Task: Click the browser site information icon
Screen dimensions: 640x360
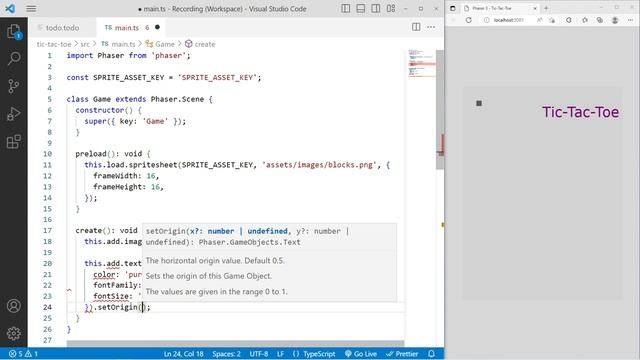Action: point(486,20)
